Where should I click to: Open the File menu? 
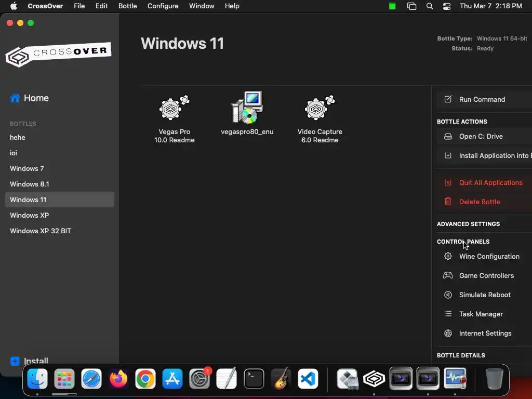tap(79, 6)
